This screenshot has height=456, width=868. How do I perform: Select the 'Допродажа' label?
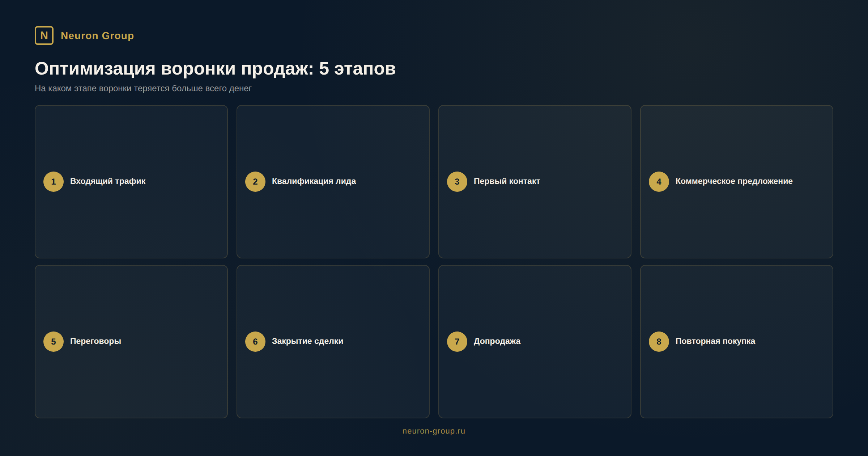coord(497,341)
